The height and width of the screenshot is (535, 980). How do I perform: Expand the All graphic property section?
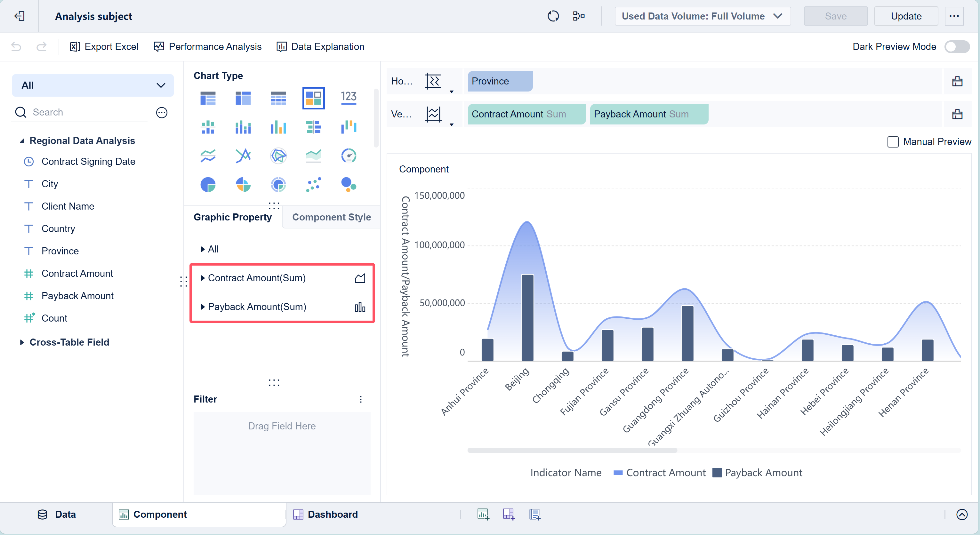click(203, 249)
